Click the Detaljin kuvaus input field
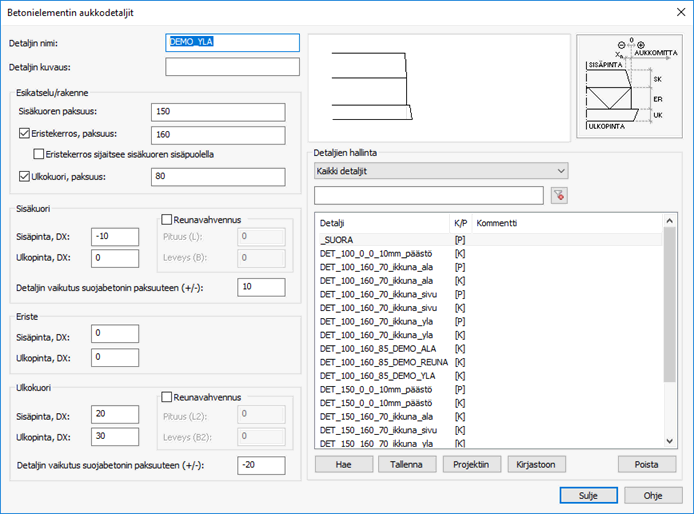Screen dimensions: 694x514 tap(232, 67)
